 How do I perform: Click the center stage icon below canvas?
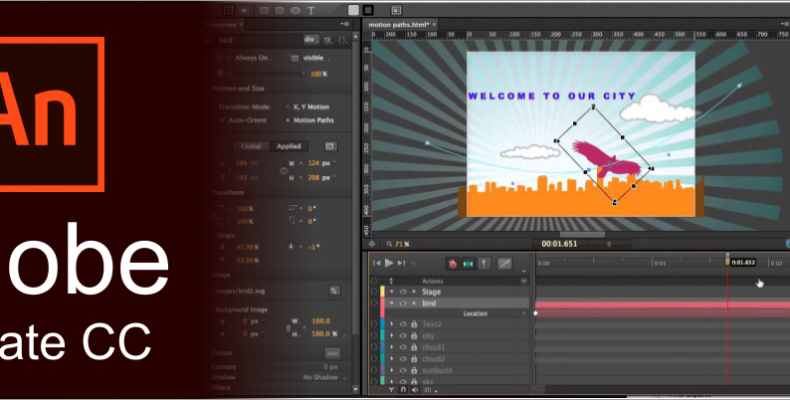tap(372, 244)
